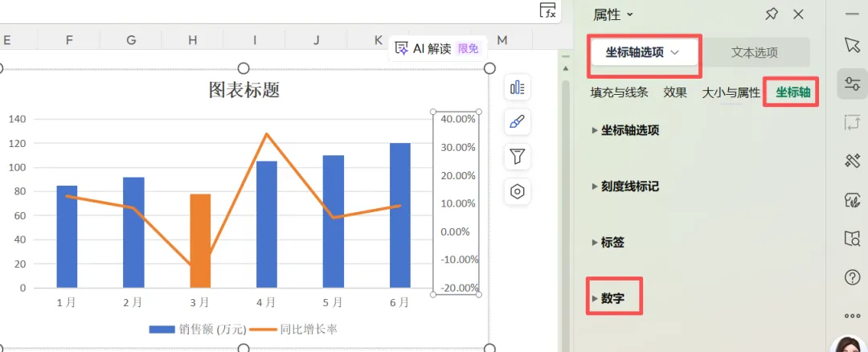Switch to the 填充与线条 tab
Screen dimensions: 868x352
(x=619, y=92)
